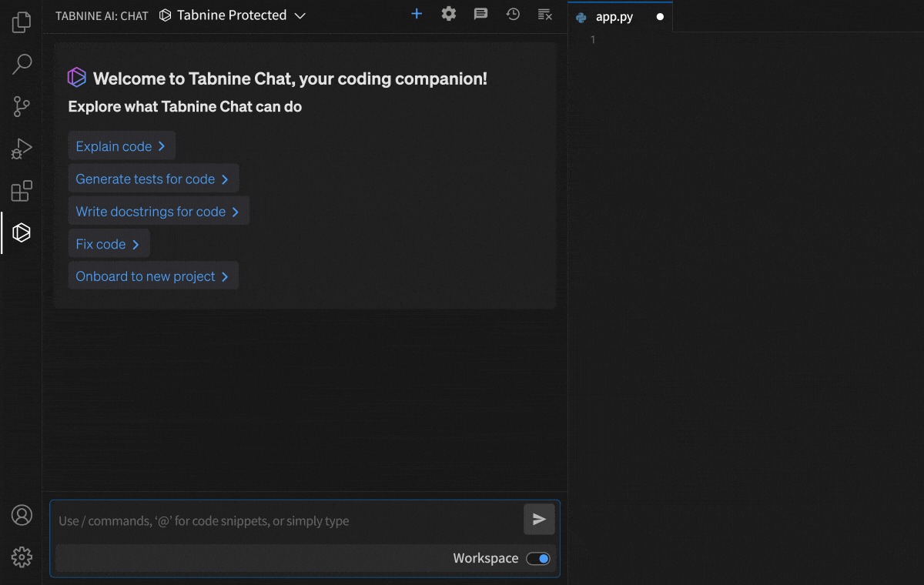Open the Extensions view
Image resolution: width=924 pixels, height=585 pixels.
click(x=22, y=190)
